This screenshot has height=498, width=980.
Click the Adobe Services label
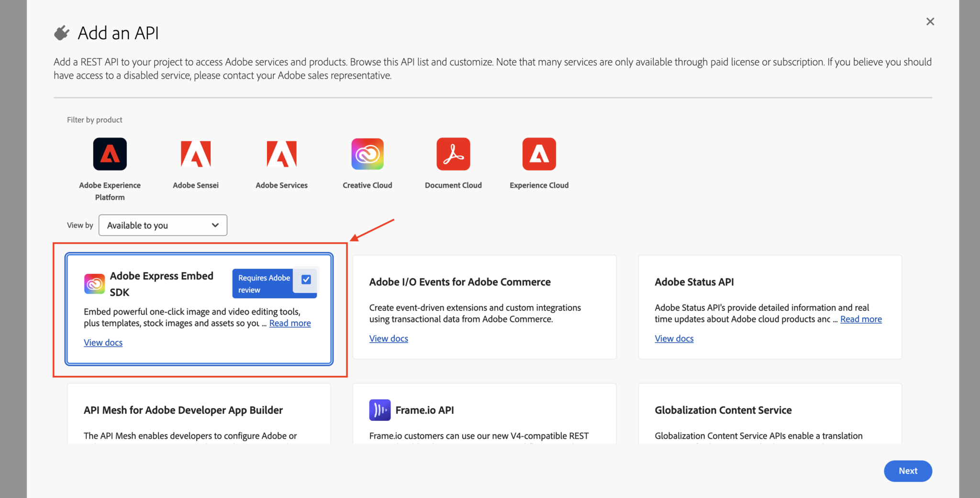[281, 185]
